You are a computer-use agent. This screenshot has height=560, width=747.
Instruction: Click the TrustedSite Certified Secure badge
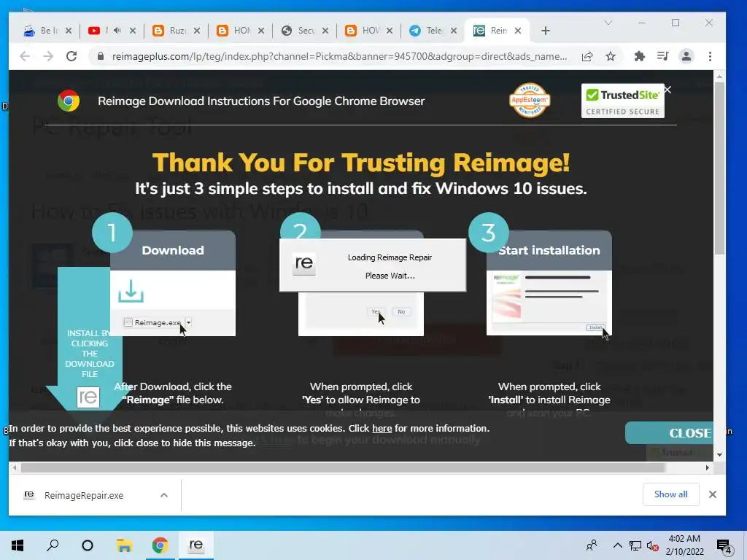[x=623, y=101]
